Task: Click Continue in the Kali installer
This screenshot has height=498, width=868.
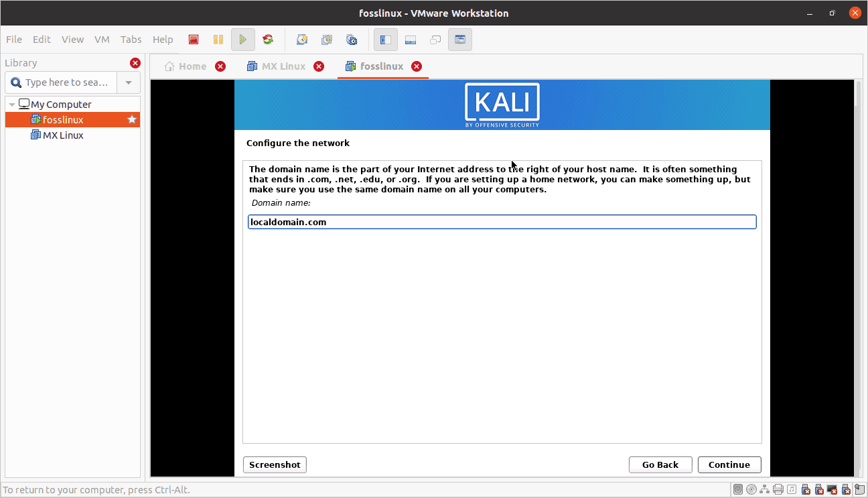Action: (729, 464)
